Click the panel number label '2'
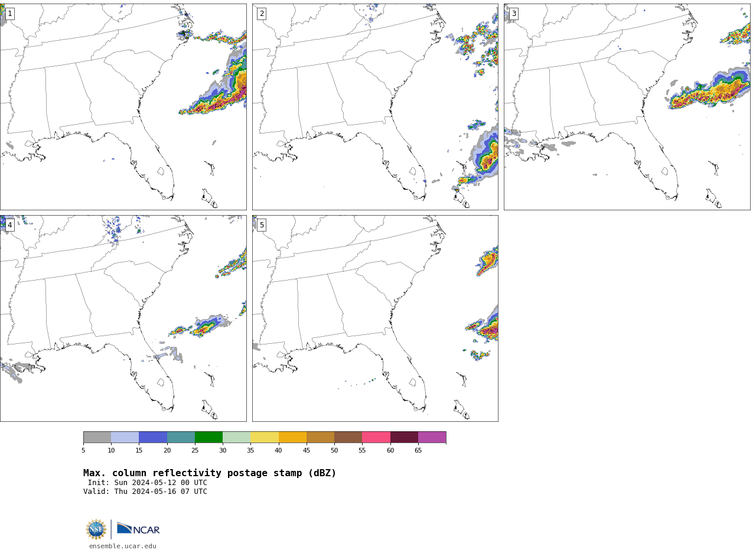This screenshot has height=553, width=756. click(262, 14)
